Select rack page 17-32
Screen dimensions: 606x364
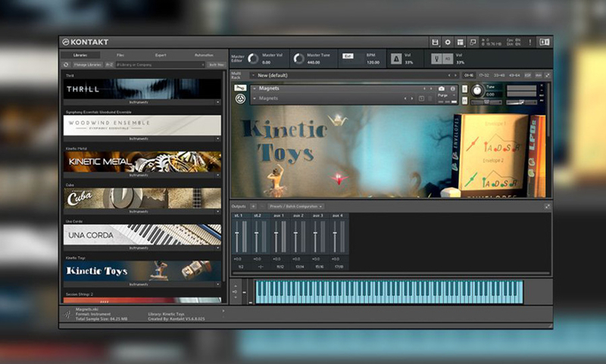point(484,75)
